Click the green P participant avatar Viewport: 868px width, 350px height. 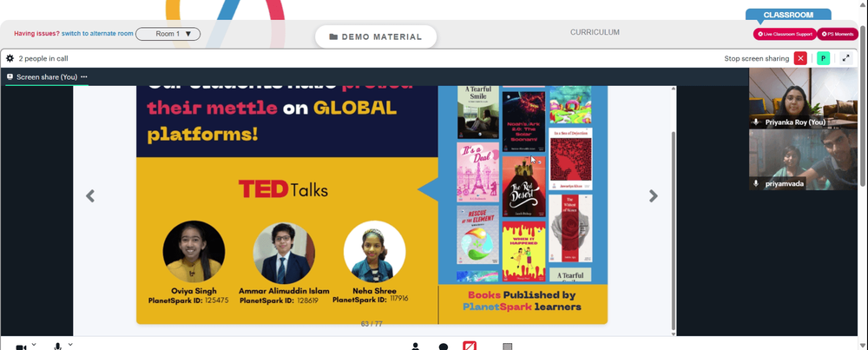point(823,58)
